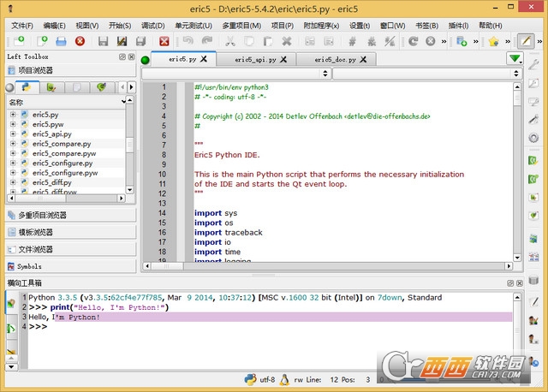The image size is (548, 392).
Task: Open the 文件(F) menu
Action: [22, 26]
